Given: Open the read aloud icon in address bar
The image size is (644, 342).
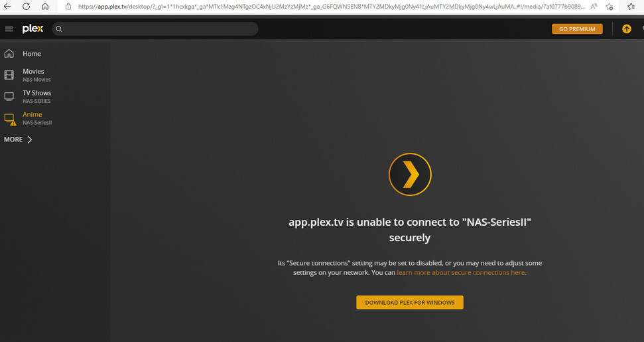Looking at the screenshot, I should (x=594, y=6).
